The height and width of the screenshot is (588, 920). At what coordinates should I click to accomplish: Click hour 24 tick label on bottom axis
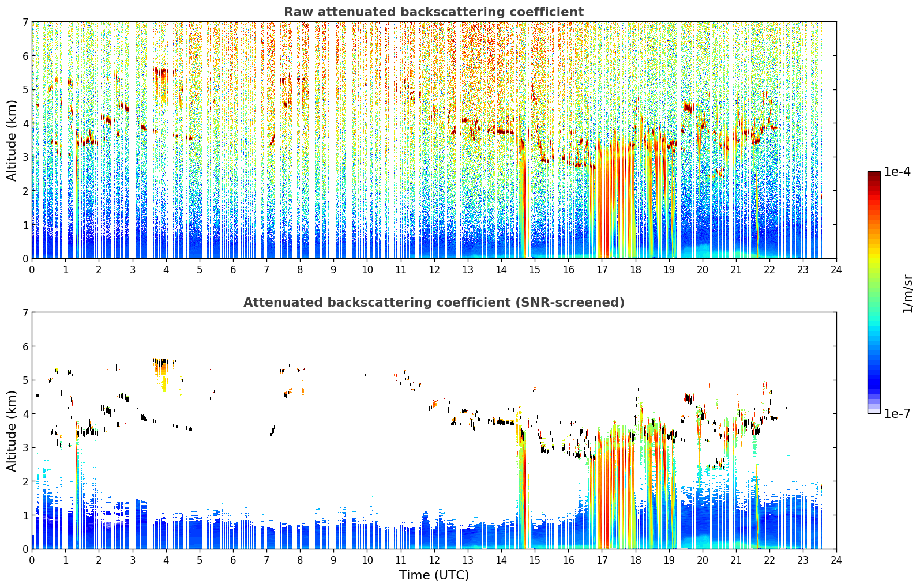pos(836,560)
